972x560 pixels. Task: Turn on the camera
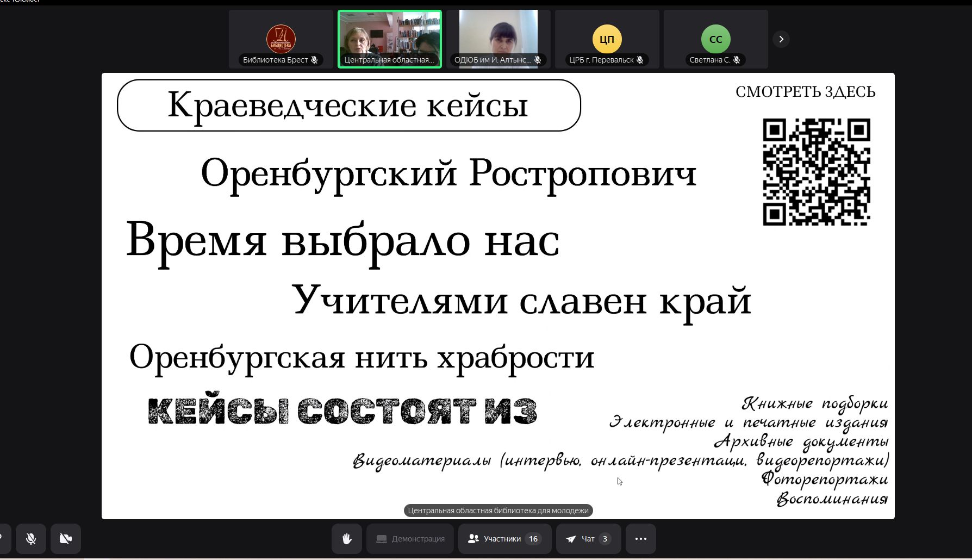[66, 539]
